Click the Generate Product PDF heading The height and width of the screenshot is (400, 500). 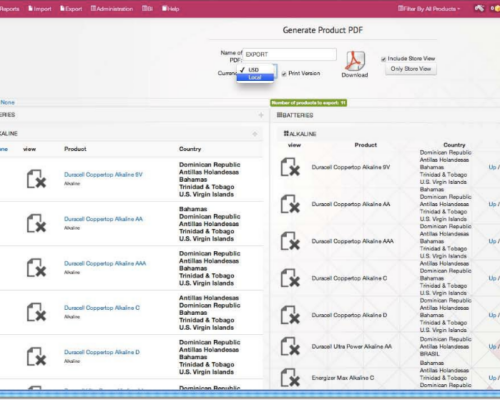click(322, 30)
